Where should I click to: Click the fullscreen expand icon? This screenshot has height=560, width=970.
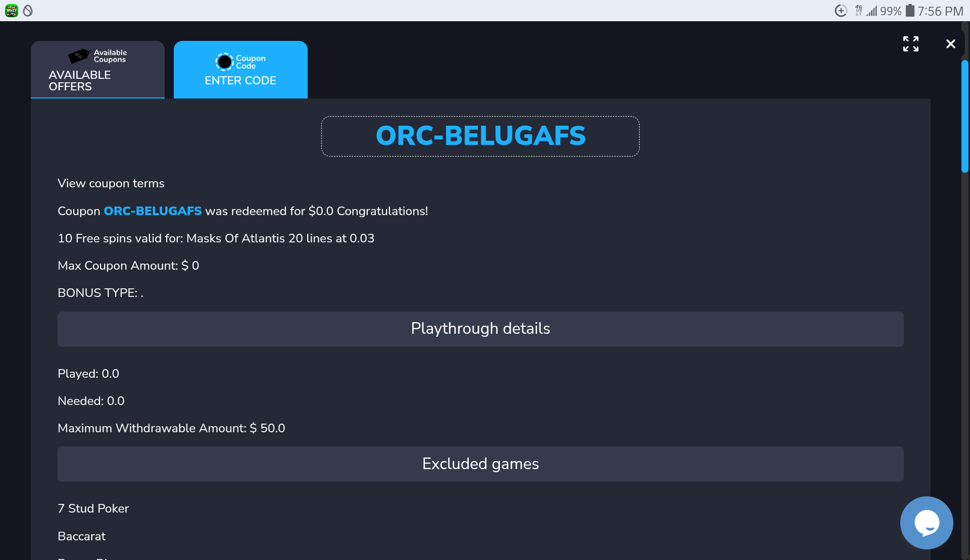[x=910, y=44]
